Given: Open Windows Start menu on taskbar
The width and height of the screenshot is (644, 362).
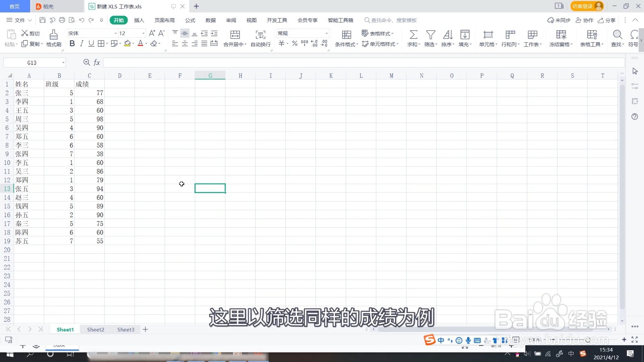Looking at the screenshot, I should (x=10, y=354).
